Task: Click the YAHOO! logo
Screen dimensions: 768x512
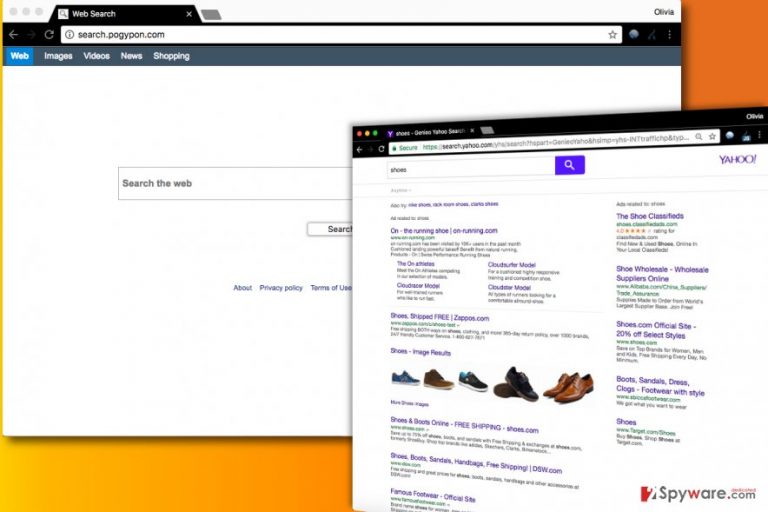Action: click(738, 160)
